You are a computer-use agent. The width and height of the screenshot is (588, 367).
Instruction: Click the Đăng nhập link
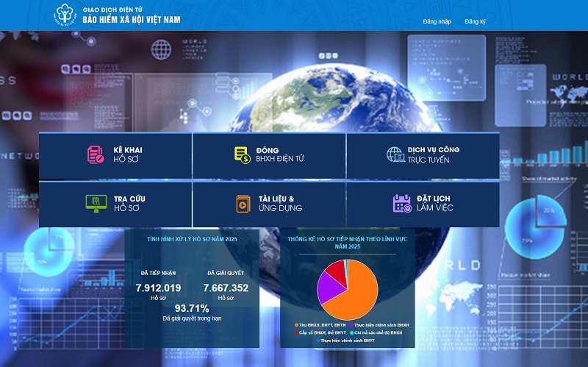[x=437, y=21]
